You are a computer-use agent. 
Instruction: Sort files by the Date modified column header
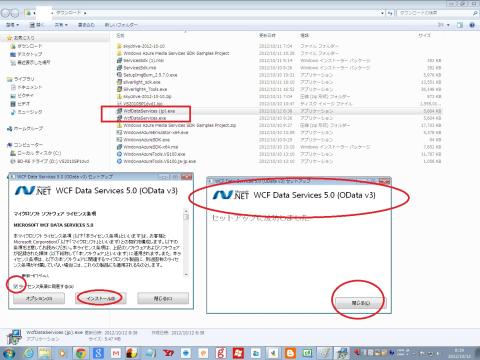coord(267,35)
